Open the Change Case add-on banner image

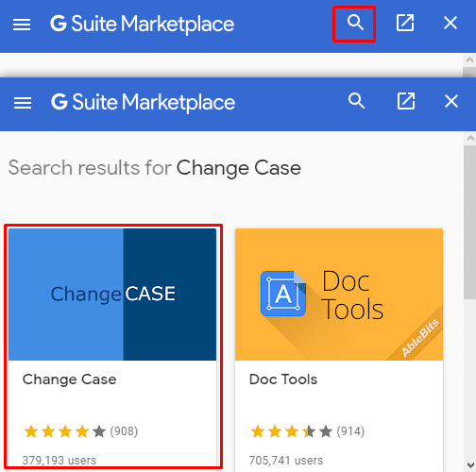tap(112, 295)
